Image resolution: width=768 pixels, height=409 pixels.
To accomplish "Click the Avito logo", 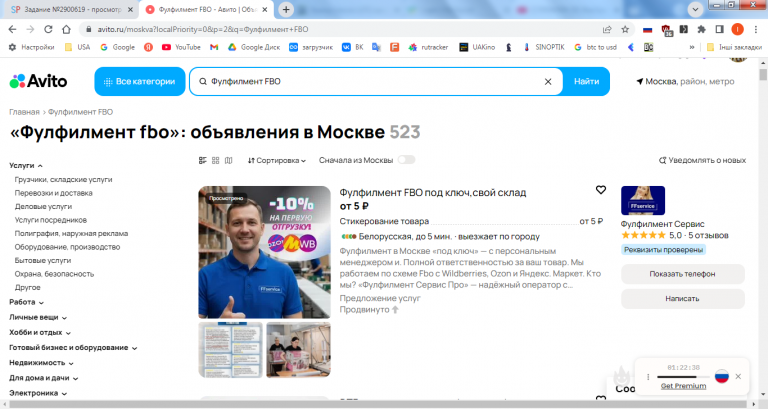I will (38, 81).
